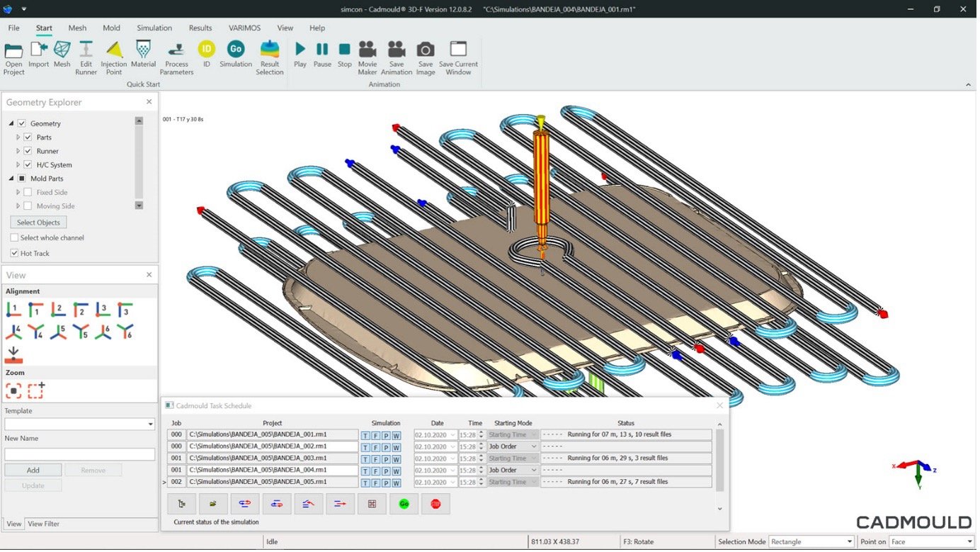The image size is (980, 552).
Task: Disable the Hot Track checkbox
Action: [14, 254]
